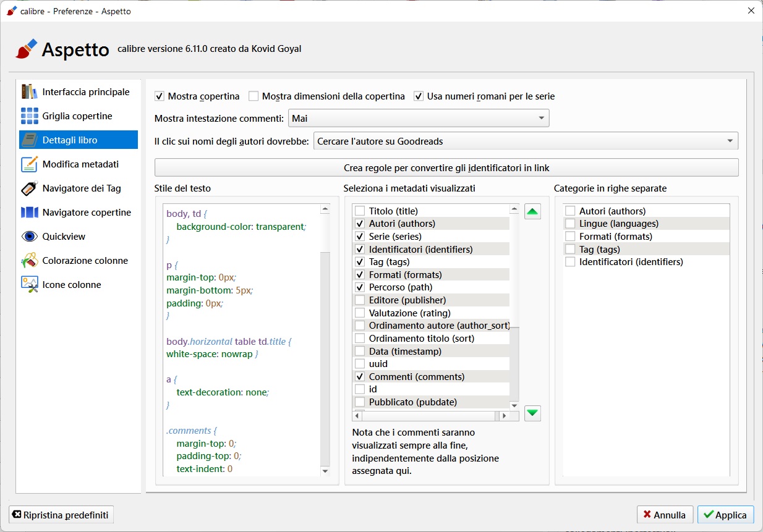Check the Editore (publisher) metadata box

click(360, 300)
